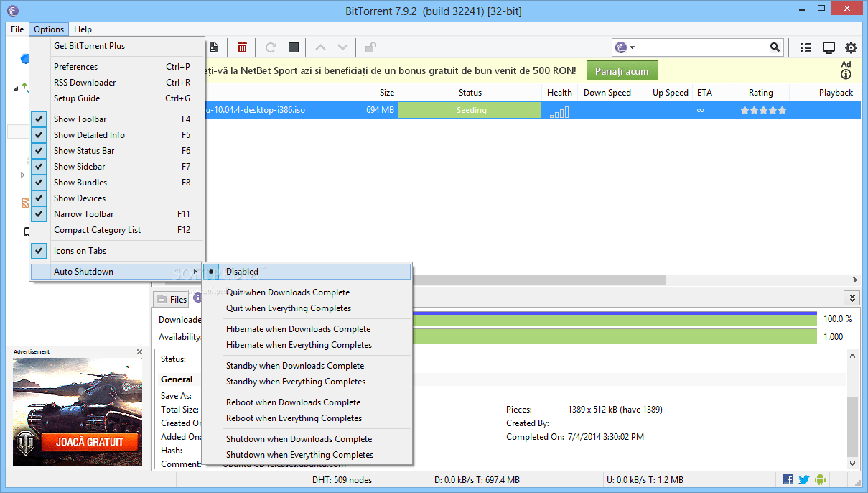The height and width of the screenshot is (493, 868).
Task: Click the Unlock Bundle padlock icon
Action: 370,47
